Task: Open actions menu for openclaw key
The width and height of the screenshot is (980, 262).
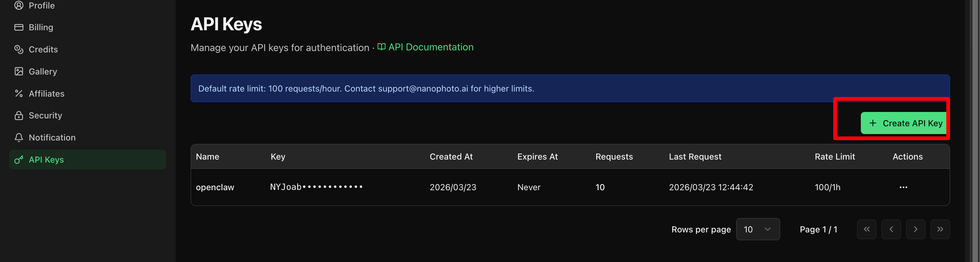Action: coord(903,187)
